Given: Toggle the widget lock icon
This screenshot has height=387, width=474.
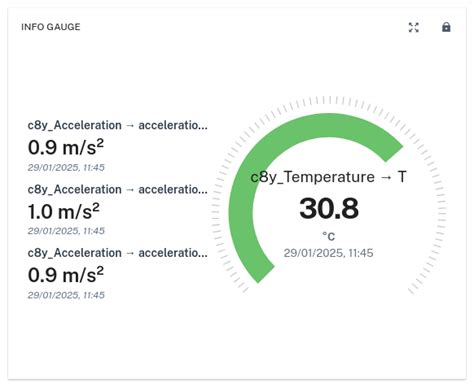Looking at the screenshot, I should point(446,27).
